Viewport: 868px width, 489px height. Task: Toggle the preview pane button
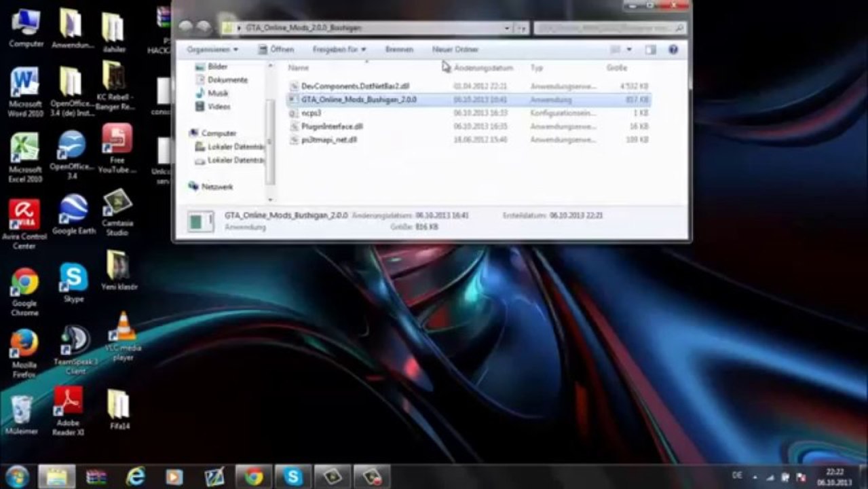click(x=651, y=50)
